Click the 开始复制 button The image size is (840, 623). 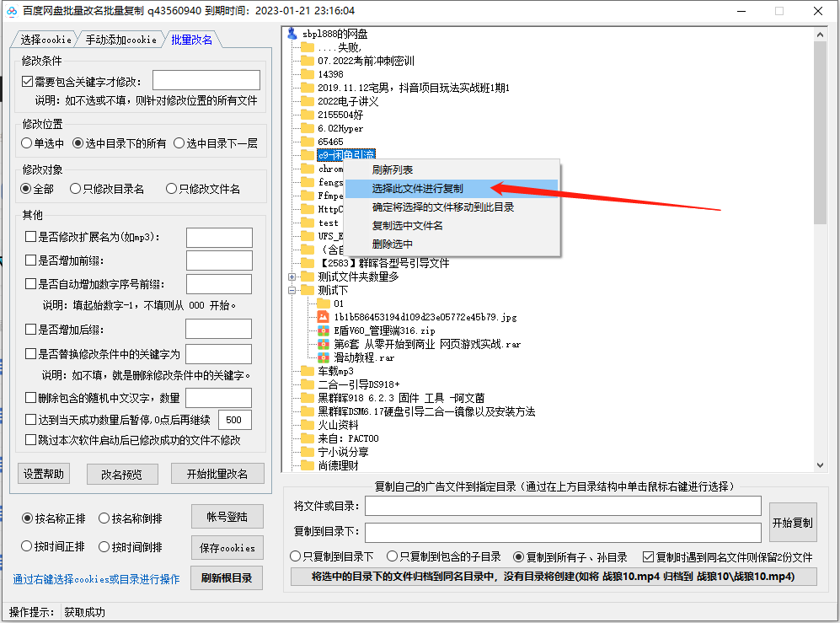point(793,521)
